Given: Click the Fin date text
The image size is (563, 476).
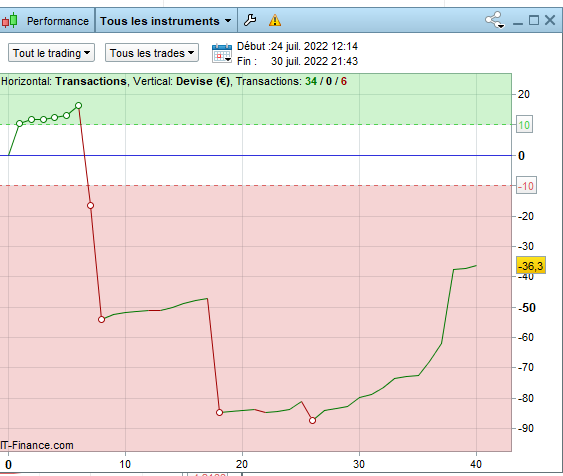Looking at the screenshot, I should [297, 61].
